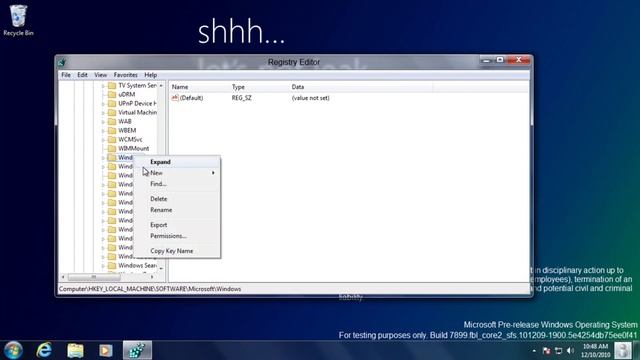
Task: Click the status bar registry path text
Action: (150, 289)
